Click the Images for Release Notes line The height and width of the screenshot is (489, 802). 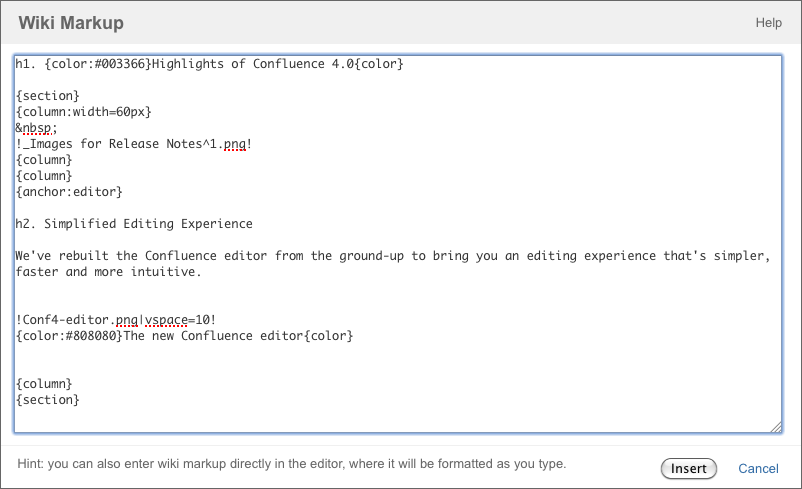tap(134, 144)
